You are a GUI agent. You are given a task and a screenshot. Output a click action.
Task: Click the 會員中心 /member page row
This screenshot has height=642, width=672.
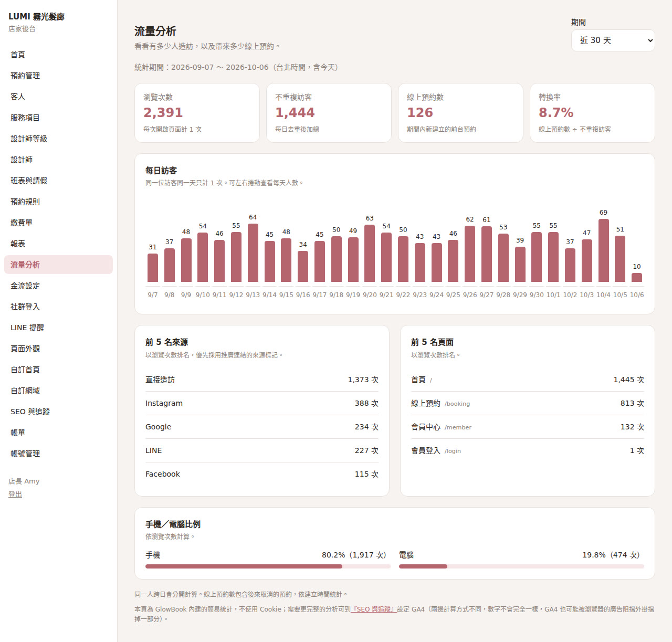(528, 427)
